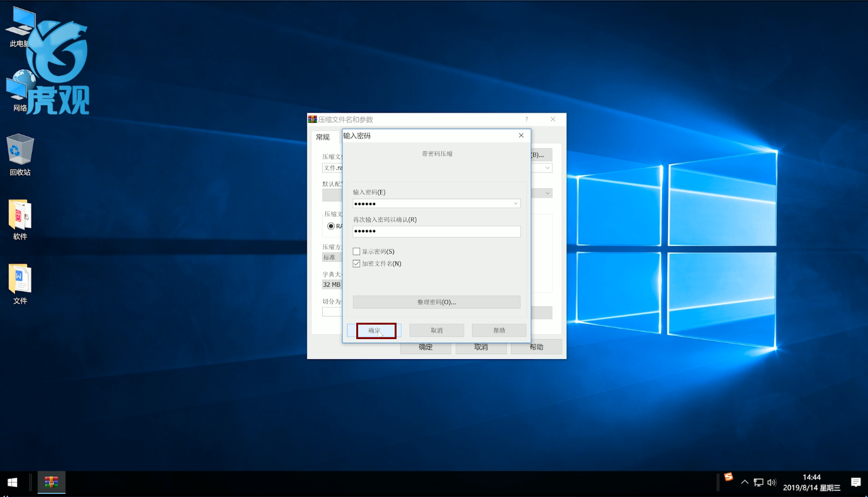Screen dimensions: 868x497
Task: Uncheck the 加密文件名(N) checkbox
Action: 356,264
